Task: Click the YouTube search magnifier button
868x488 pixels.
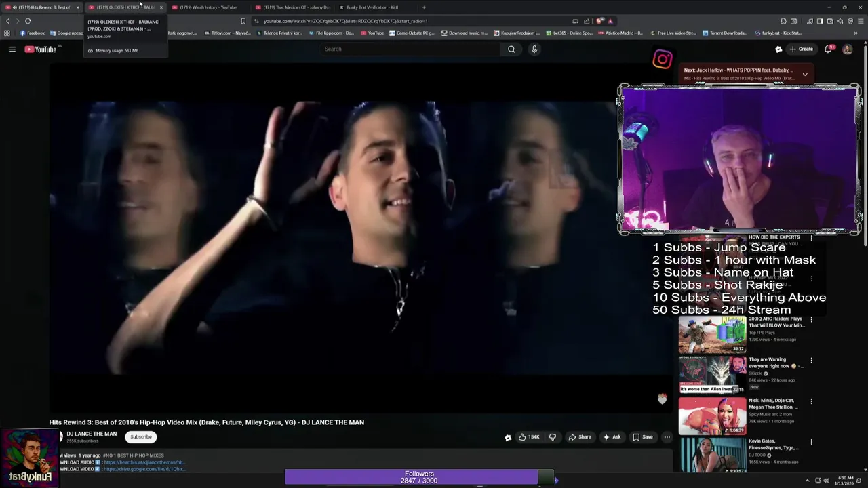Action: click(x=511, y=49)
